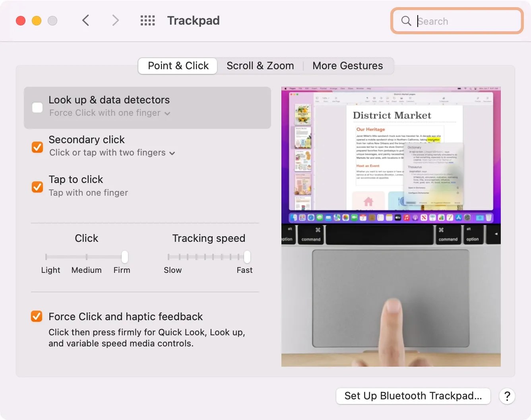Uncheck Force Click and haptic feedback
531x420 pixels.
pos(36,316)
